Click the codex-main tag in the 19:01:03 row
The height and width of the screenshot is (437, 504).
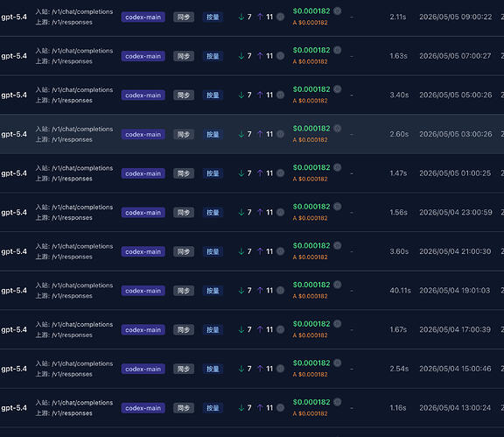click(x=143, y=291)
